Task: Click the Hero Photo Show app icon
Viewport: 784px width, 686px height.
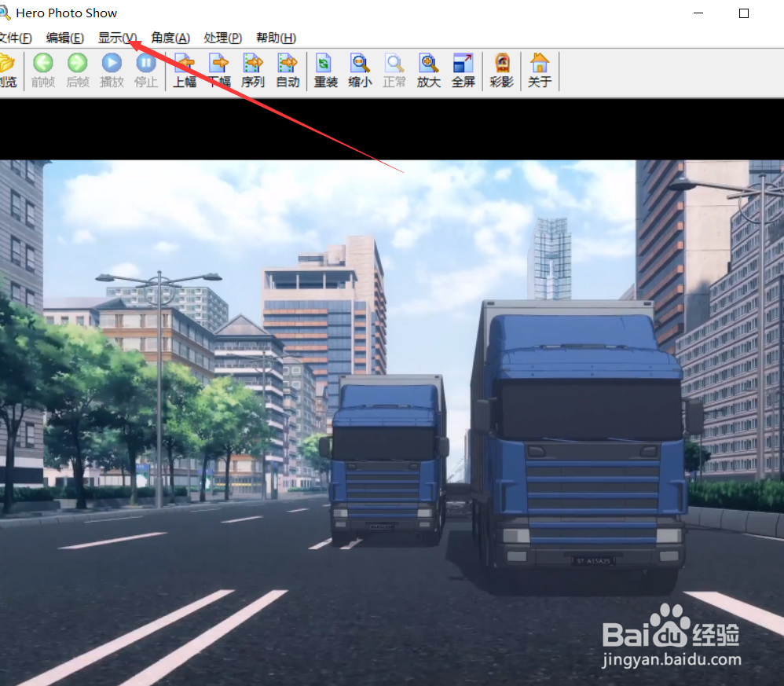Action: point(5,13)
